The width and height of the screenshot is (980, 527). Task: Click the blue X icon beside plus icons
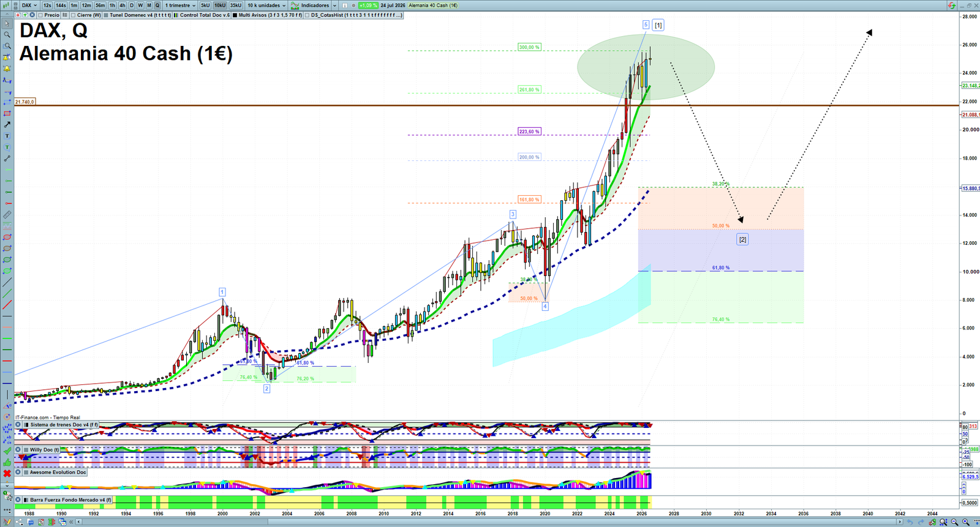[x=32, y=15]
